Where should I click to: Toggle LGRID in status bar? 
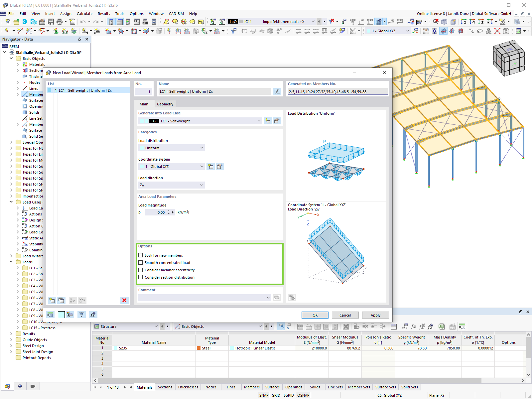(x=289, y=395)
